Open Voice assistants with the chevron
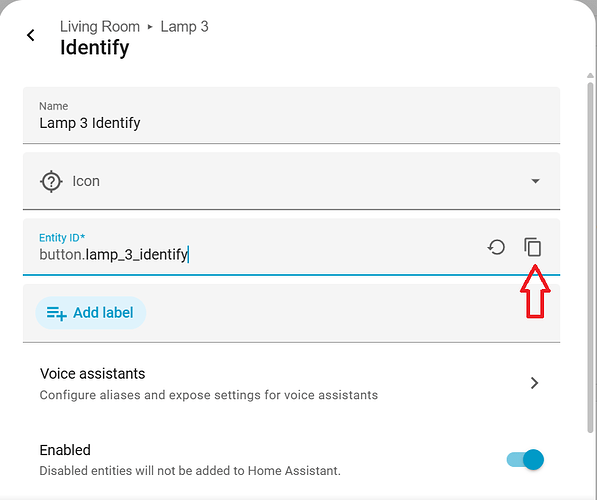The image size is (597, 500). point(535,383)
